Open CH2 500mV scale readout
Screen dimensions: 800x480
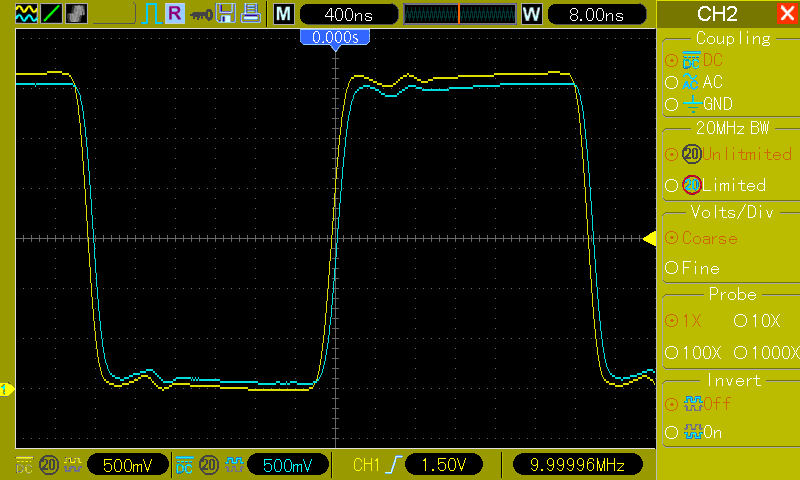coord(288,465)
